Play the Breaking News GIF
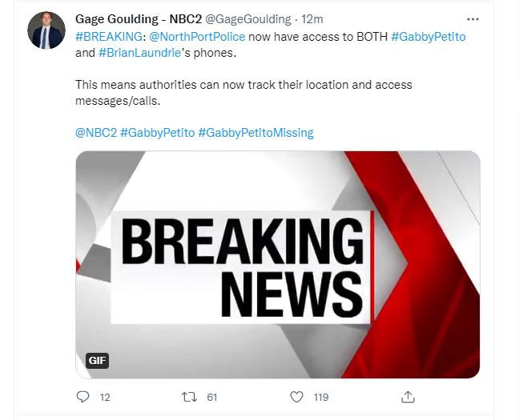Viewport: 519px width, 420px height. [x=277, y=264]
